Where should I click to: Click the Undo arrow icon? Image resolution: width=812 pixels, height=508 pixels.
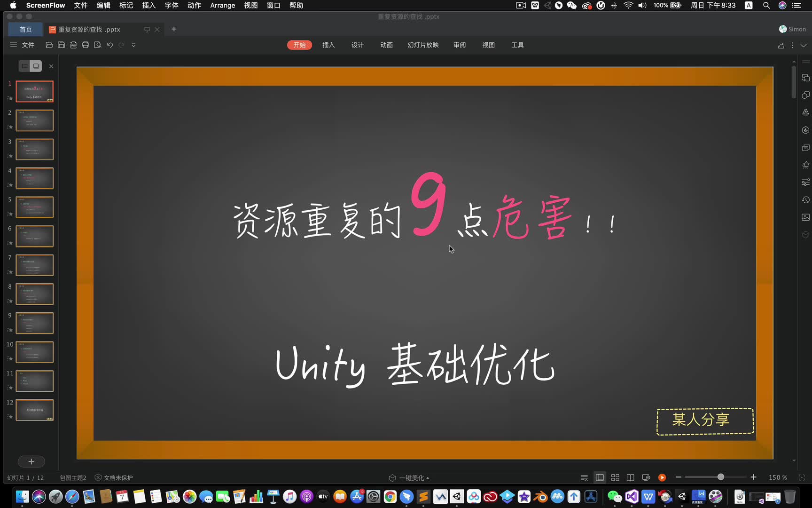pyautogui.click(x=110, y=45)
